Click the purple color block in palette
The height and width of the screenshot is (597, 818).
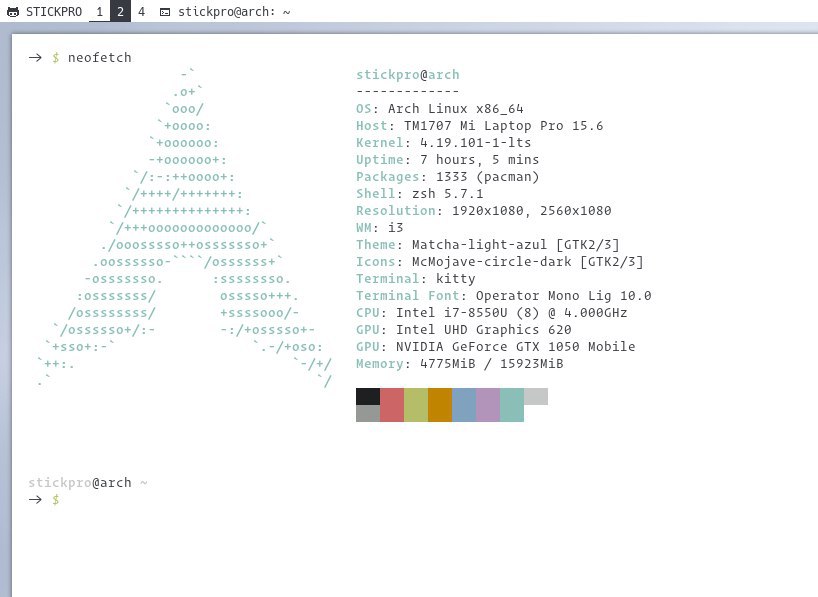488,404
